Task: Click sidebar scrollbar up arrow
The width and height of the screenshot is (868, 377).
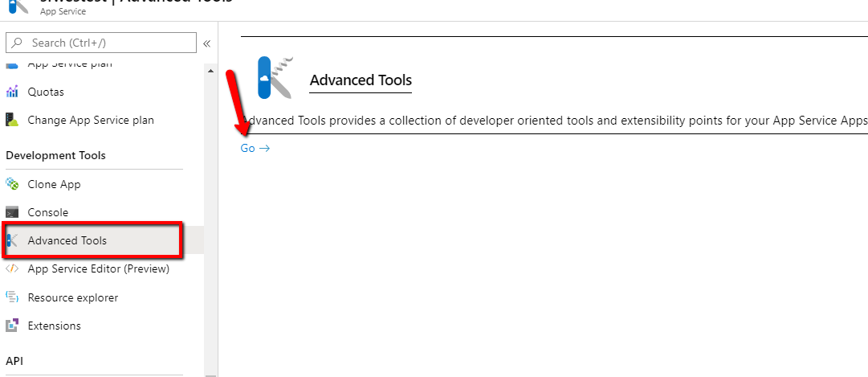Action: (x=210, y=71)
